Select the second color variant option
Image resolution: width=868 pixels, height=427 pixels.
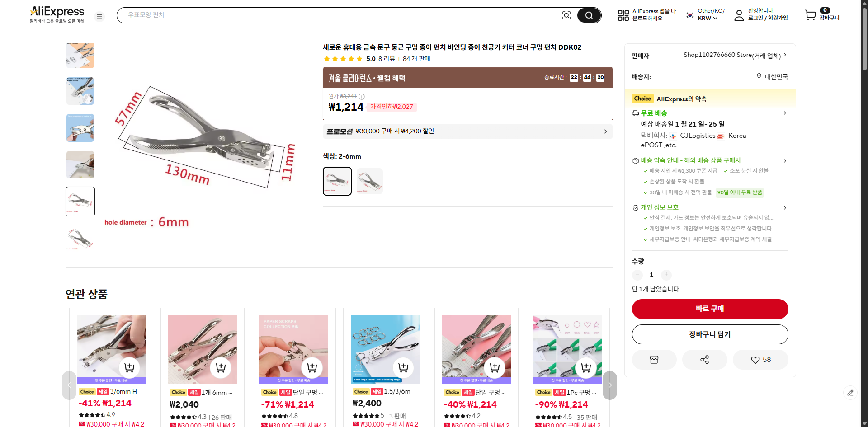click(370, 181)
